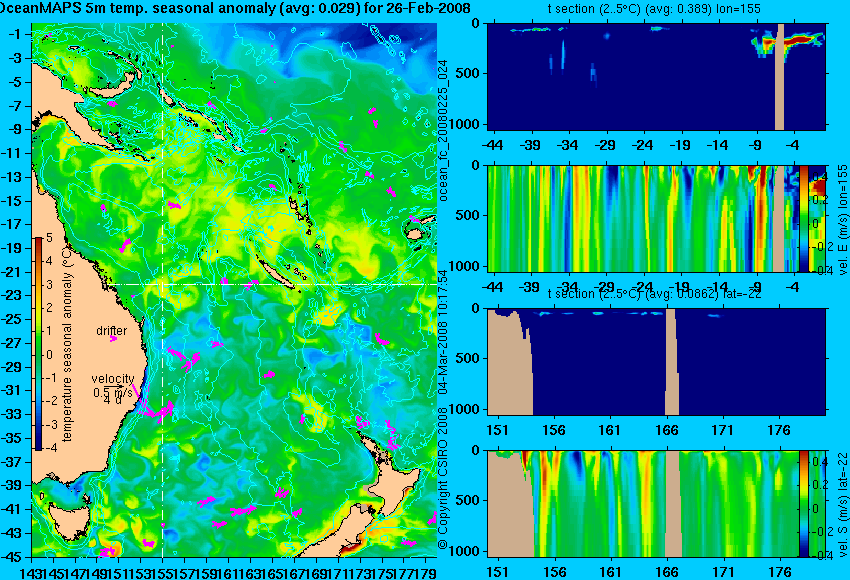This screenshot has width=850, height=580.
Task: Click the 'temperature seasonal anomaly (°C)' axis label
Action: pos(67,344)
